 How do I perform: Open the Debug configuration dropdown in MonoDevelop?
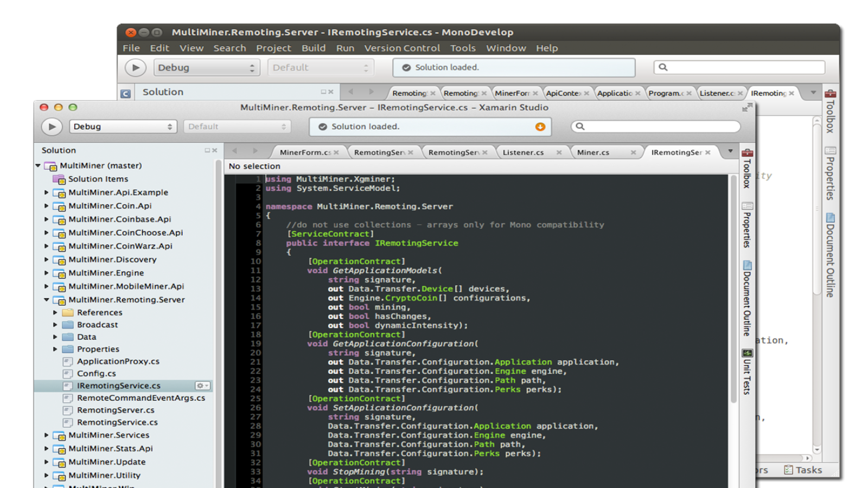pyautogui.click(x=207, y=68)
